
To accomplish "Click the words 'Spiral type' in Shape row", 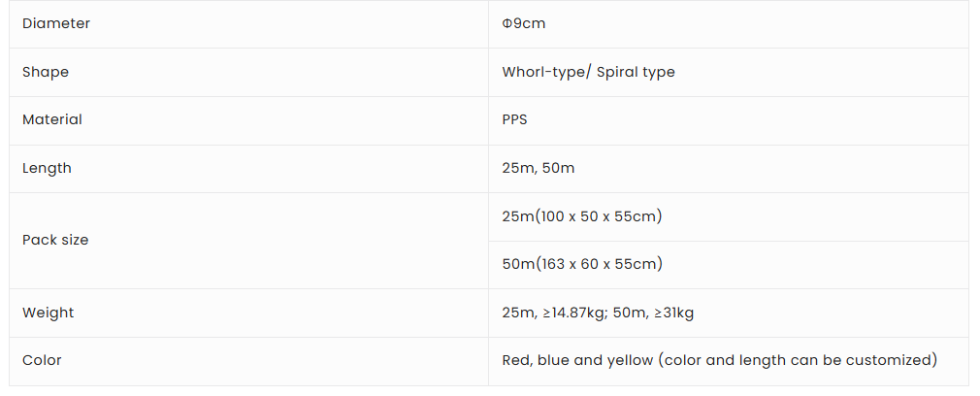I will coord(636,72).
